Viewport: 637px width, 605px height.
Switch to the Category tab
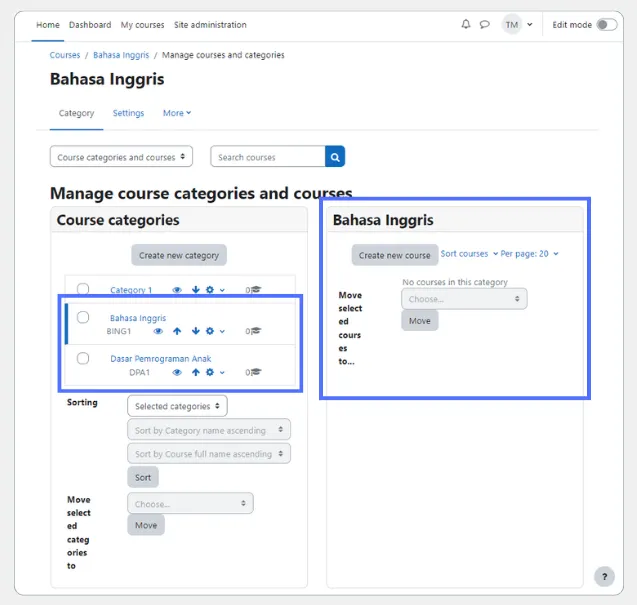coord(76,113)
